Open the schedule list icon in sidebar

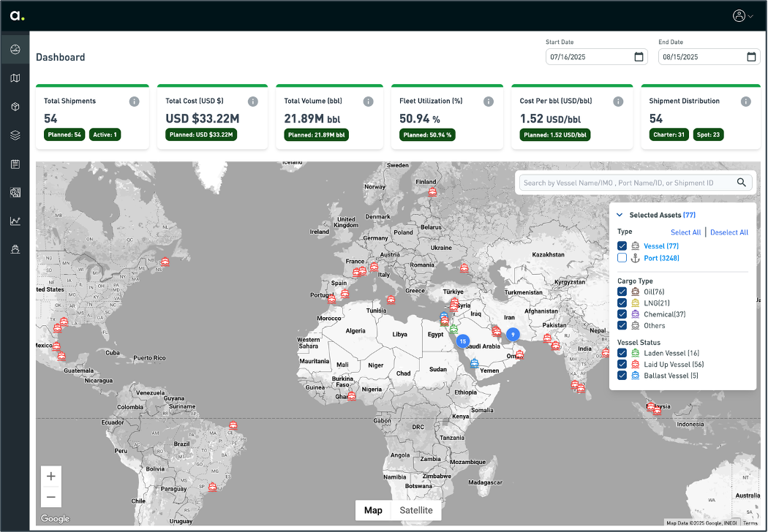click(15, 164)
